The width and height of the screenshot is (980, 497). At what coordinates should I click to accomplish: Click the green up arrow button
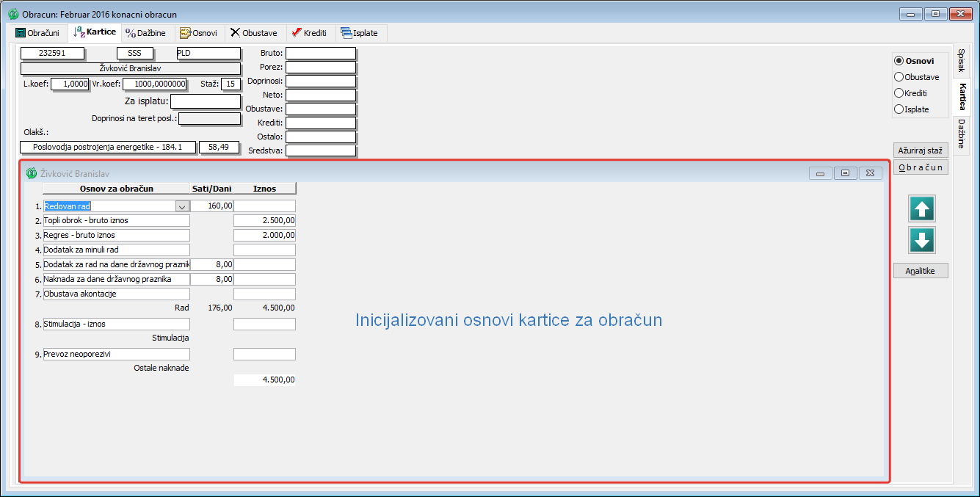pyautogui.click(x=922, y=209)
